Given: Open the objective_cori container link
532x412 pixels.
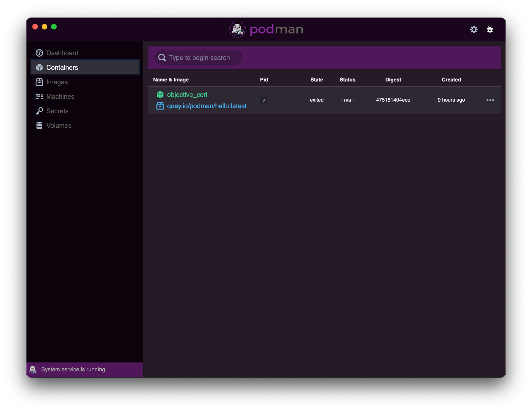Looking at the screenshot, I should click(x=187, y=95).
